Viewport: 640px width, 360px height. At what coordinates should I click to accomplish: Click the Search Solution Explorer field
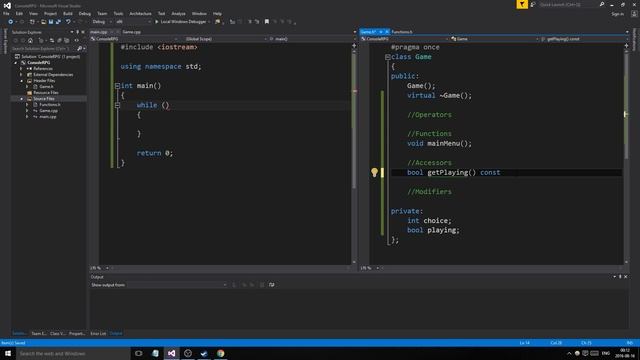click(x=44, y=49)
